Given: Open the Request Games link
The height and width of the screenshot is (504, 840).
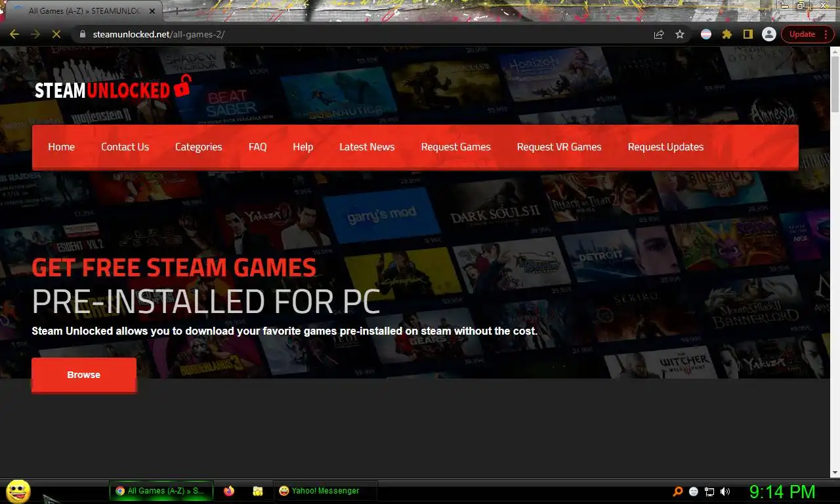Looking at the screenshot, I should pyautogui.click(x=455, y=147).
